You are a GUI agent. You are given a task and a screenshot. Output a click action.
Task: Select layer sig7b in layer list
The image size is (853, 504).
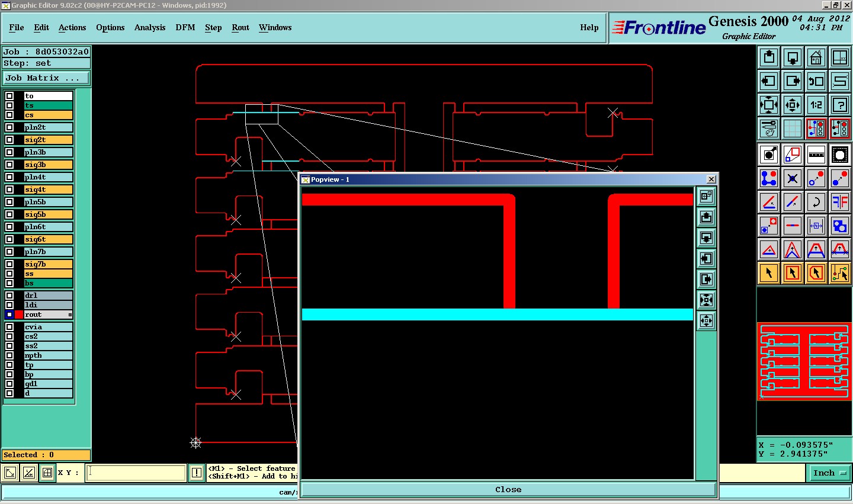click(49, 264)
